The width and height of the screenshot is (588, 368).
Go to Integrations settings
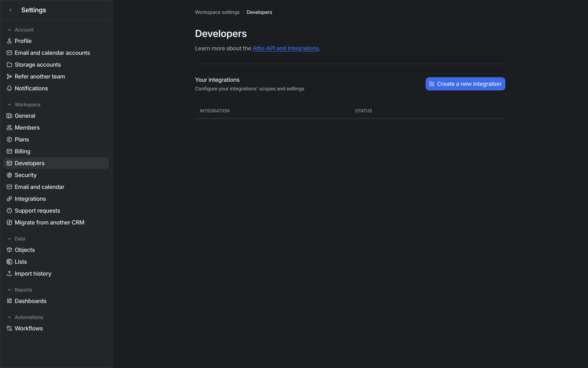click(x=56, y=199)
